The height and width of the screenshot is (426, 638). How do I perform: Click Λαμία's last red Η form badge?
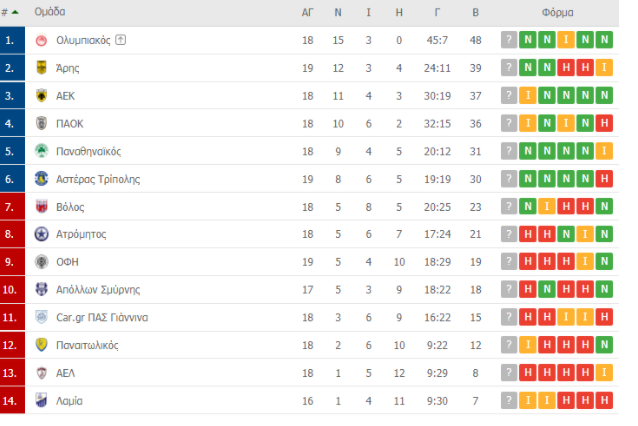[604, 401]
